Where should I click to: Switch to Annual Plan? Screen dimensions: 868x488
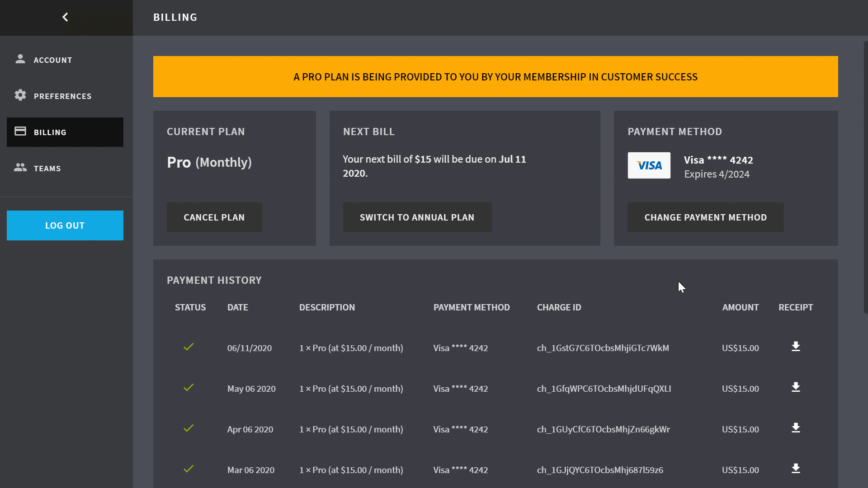417,217
